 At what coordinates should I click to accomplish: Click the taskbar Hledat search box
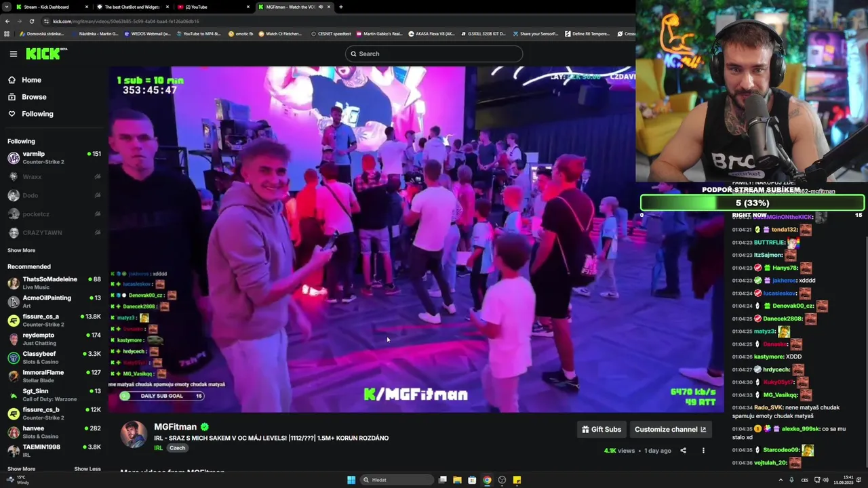(x=397, y=480)
